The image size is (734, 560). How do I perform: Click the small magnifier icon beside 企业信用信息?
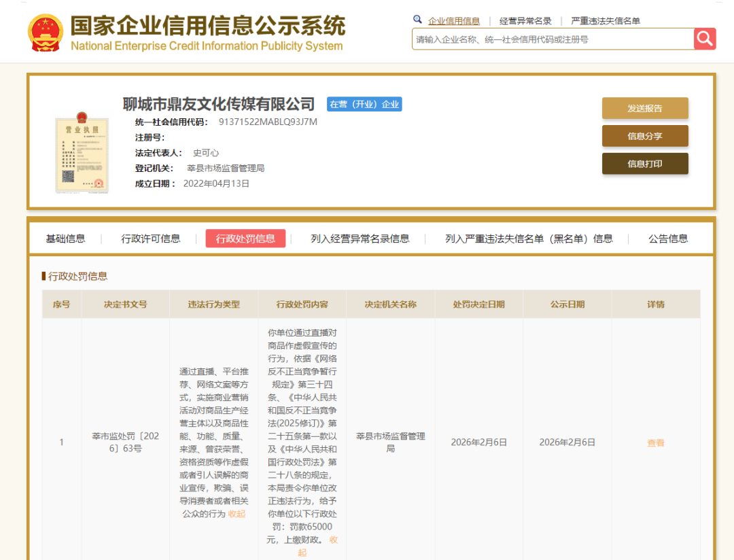[417, 20]
